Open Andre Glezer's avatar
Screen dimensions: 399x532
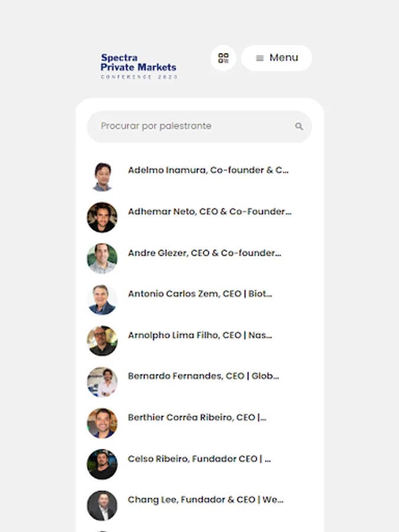102,258
